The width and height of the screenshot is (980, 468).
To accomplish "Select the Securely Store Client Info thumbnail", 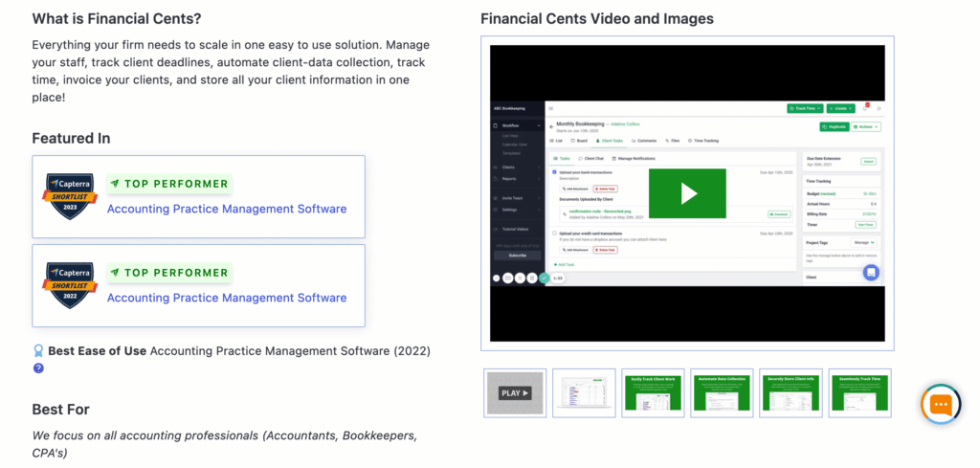I will pyautogui.click(x=791, y=393).
